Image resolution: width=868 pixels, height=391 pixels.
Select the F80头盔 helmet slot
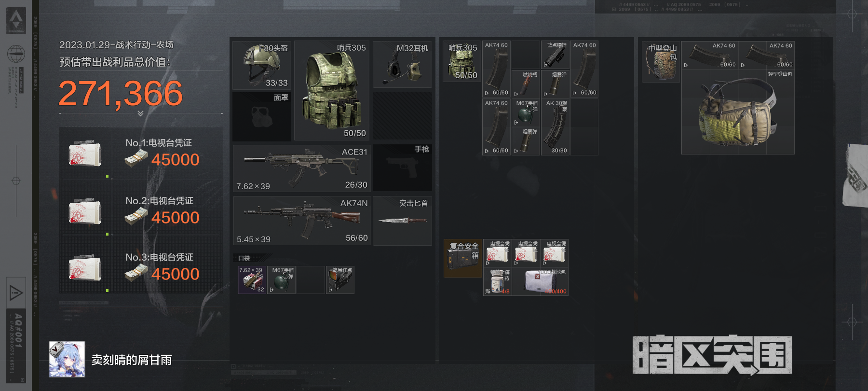(x=261, y=66)
